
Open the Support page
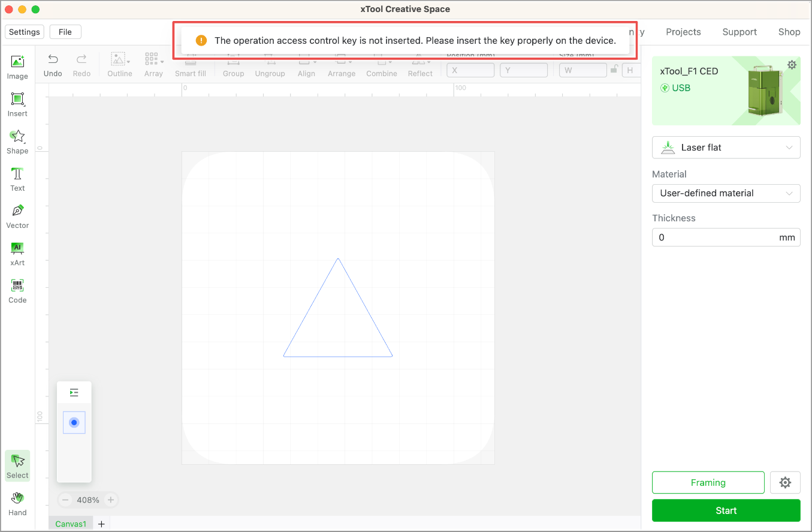click(x=739, y=32)
